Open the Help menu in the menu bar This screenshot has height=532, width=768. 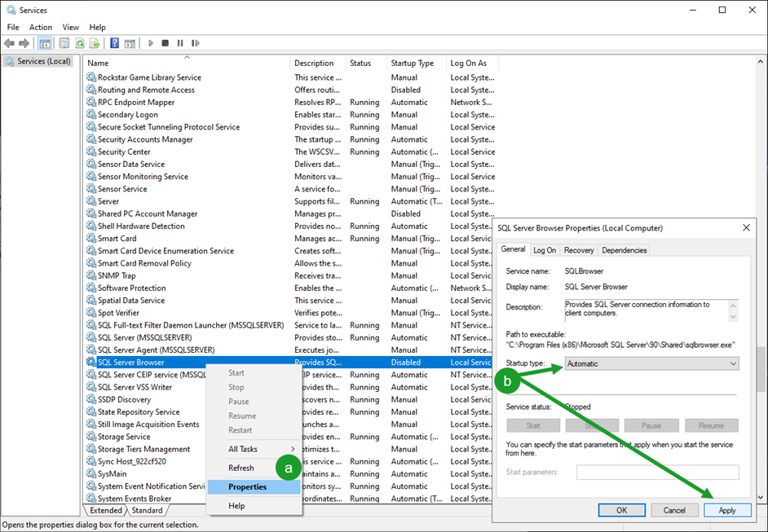(x=98, y=28)
